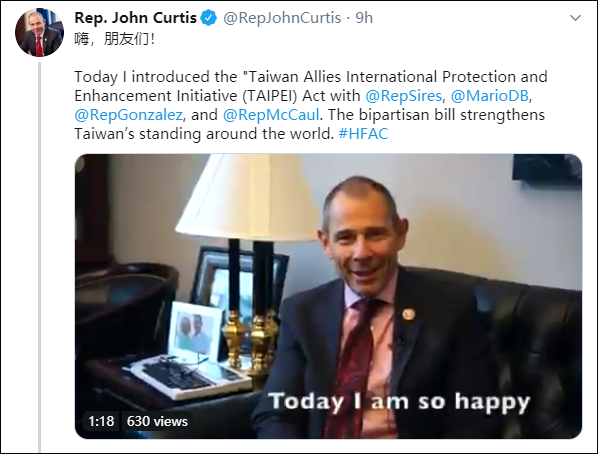Visit the @RepSires mention

(403, 96)
